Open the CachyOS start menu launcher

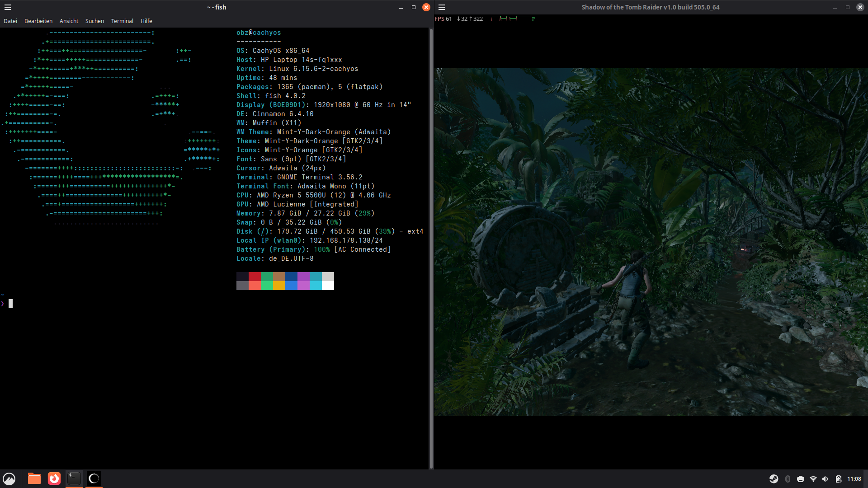click(x=9, y=479)
